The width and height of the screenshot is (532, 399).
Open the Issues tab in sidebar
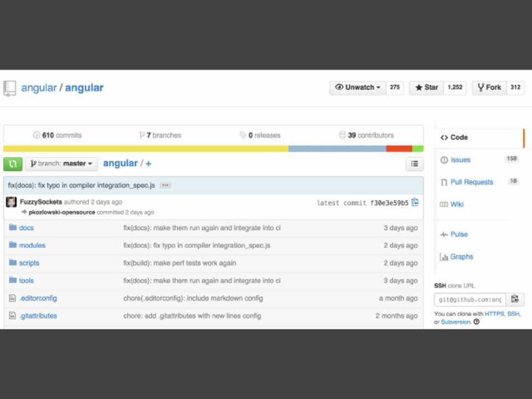pyautogui.click(x=460, y=160)
